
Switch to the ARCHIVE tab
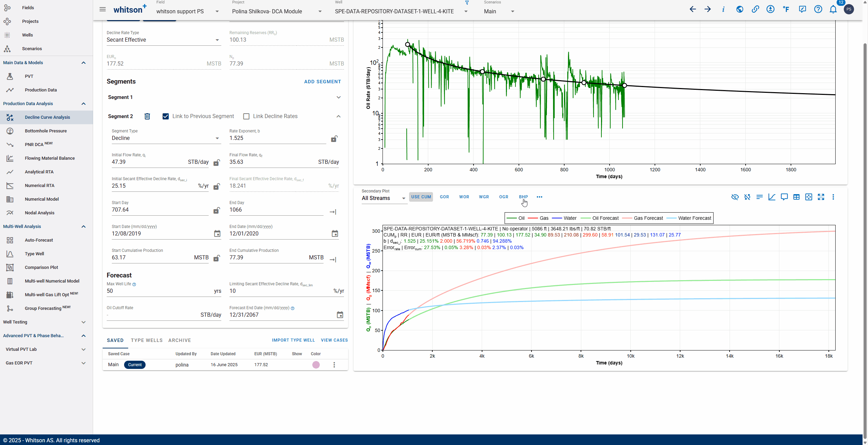click(180, 340)
